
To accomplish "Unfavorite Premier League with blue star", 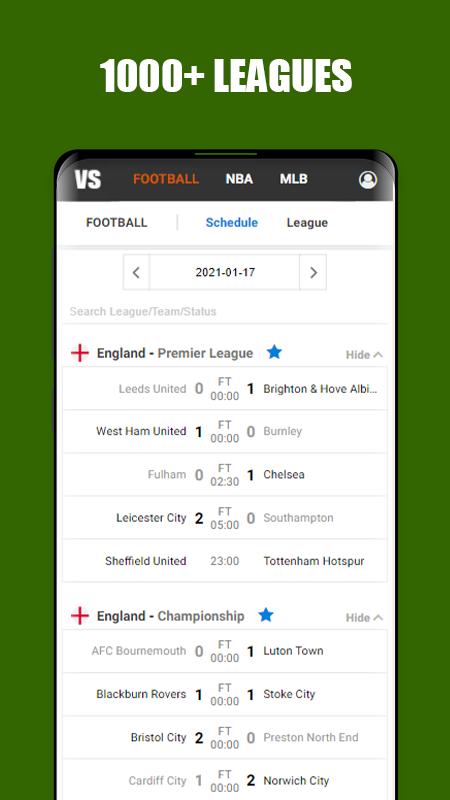I will (274, 352).
